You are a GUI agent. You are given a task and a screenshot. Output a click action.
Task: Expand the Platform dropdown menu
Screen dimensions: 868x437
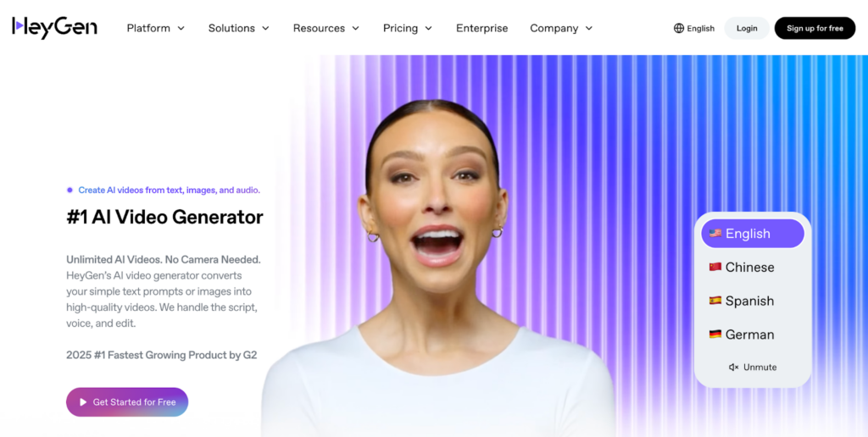point(156,28)
